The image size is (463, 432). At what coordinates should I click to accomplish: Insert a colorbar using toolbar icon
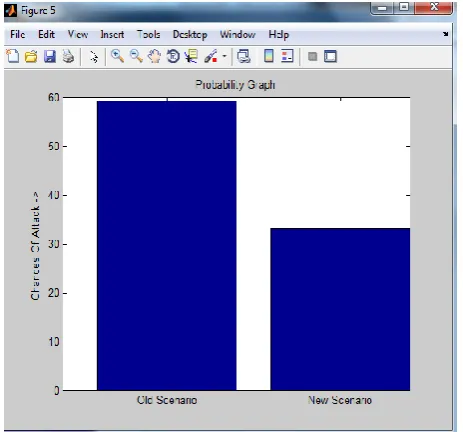269,56
